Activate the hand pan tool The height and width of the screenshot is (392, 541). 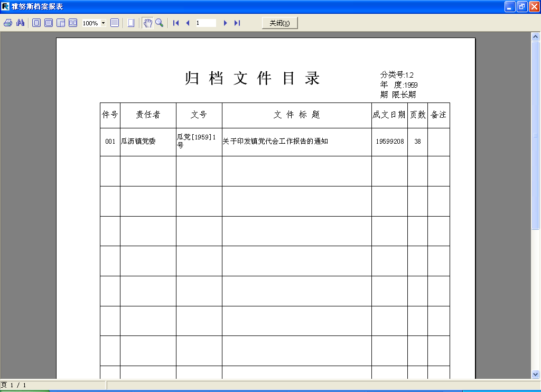coord(148,23)
